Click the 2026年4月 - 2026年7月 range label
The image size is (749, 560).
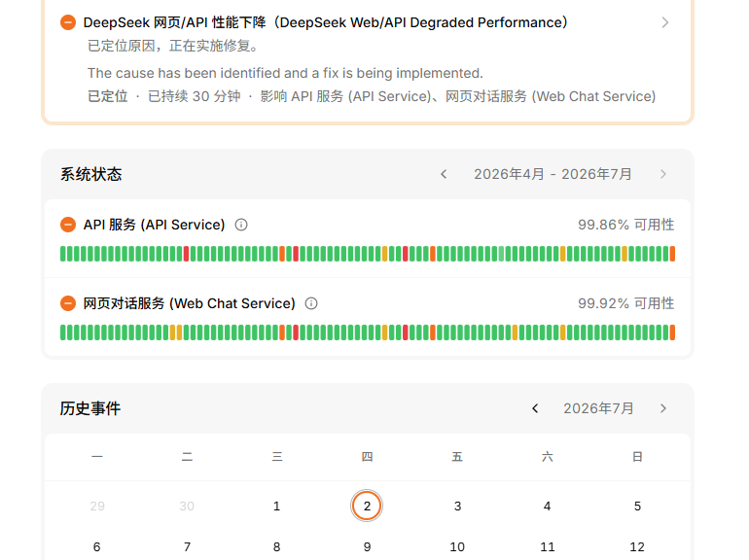(x=553, y=174)
